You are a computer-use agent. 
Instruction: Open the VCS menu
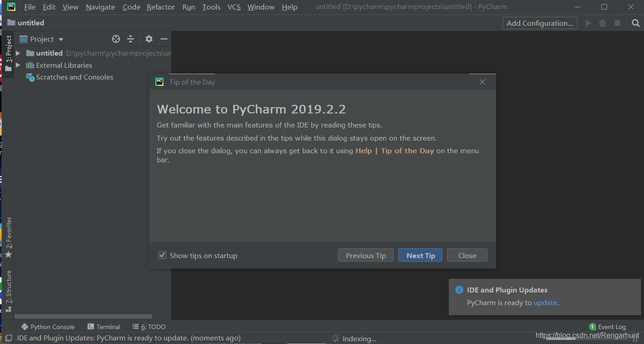[x=234, y=7]
